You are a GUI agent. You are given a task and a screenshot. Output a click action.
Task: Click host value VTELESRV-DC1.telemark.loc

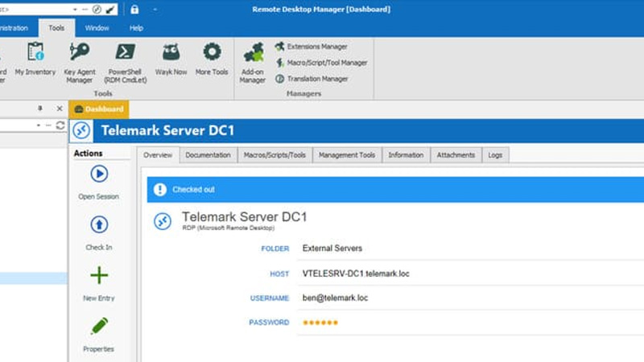(356, 274)
